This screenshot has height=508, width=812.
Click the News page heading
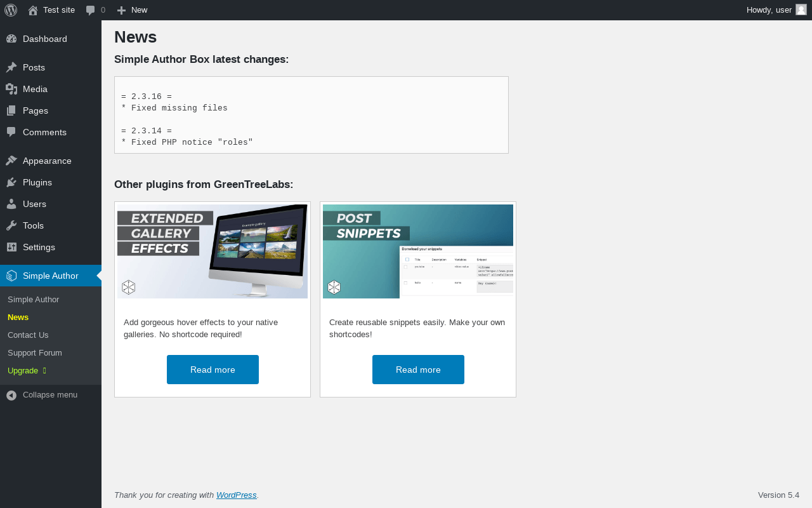[x=135, y=37]
